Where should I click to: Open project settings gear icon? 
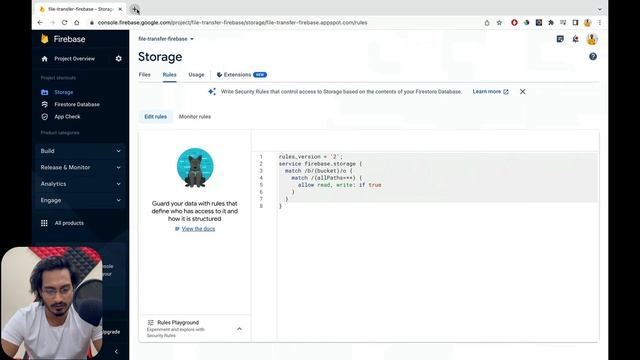[118, 59]
